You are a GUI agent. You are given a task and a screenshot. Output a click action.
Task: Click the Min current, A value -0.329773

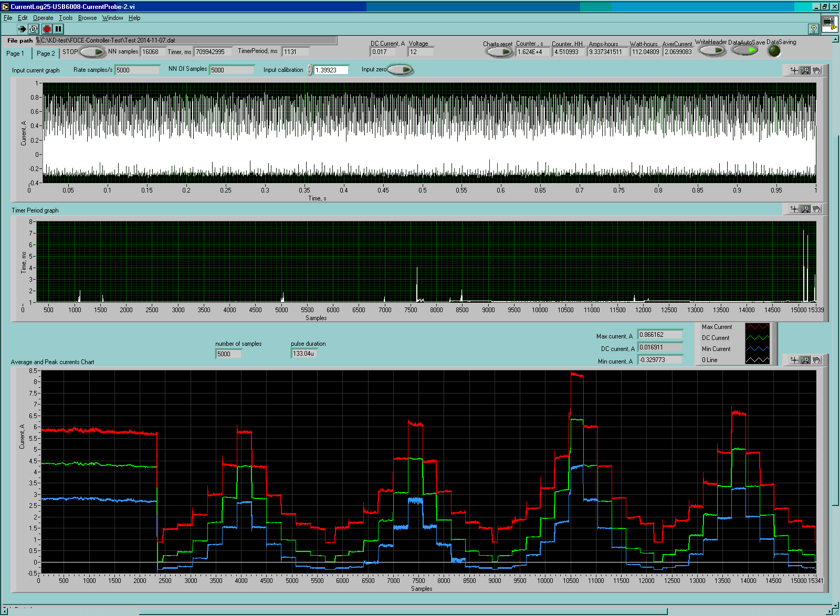[660, 360]
